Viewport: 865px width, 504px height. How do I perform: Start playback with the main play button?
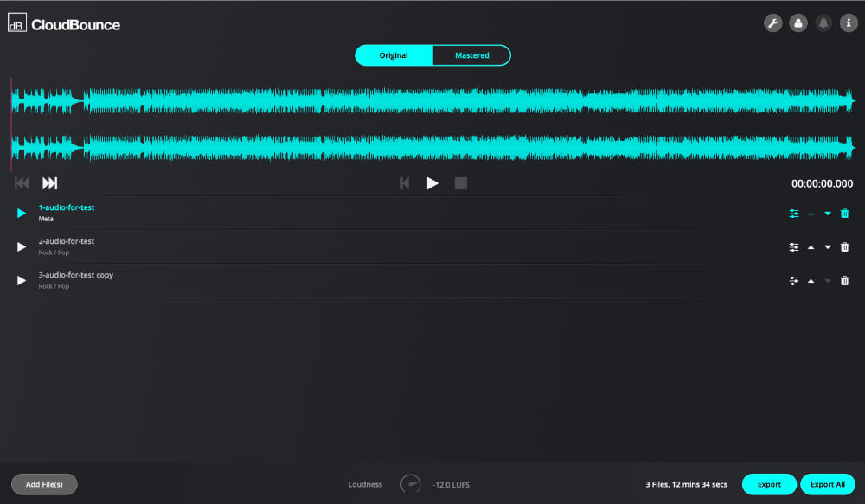[432, 183]
